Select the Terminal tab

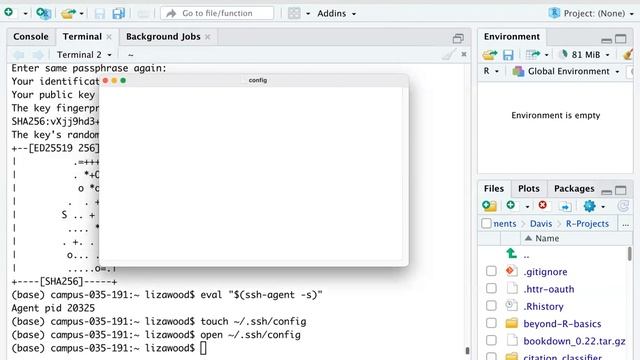click(x=82, y=37)
